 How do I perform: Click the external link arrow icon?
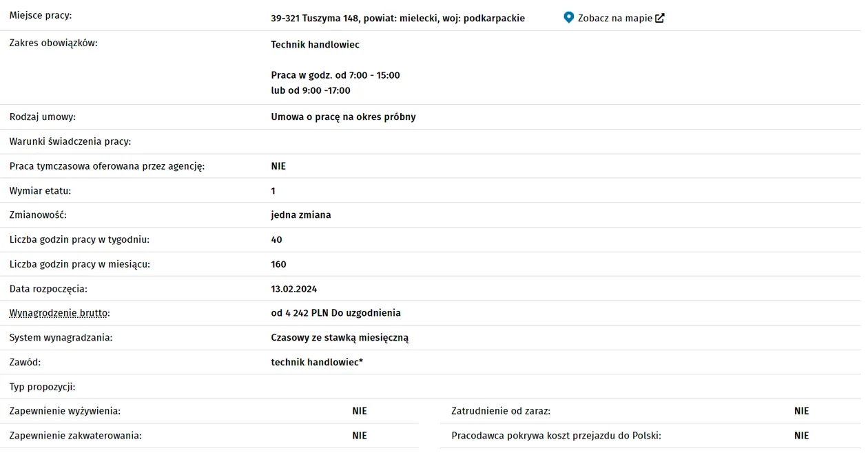point(659,18)
